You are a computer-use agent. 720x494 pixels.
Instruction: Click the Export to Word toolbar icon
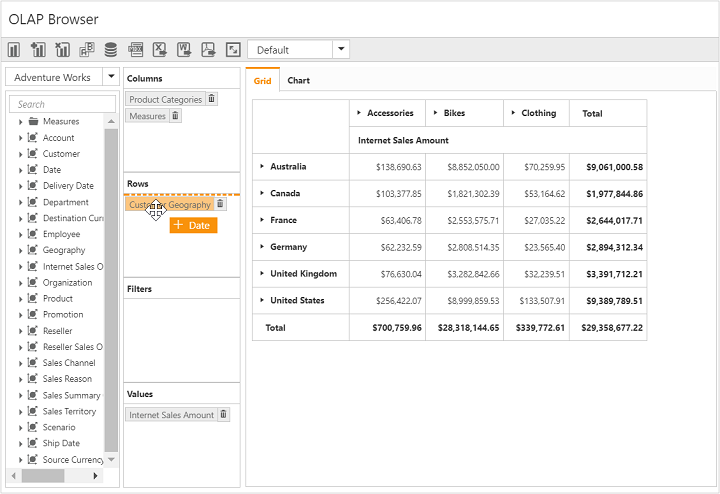tap(184, 50)
